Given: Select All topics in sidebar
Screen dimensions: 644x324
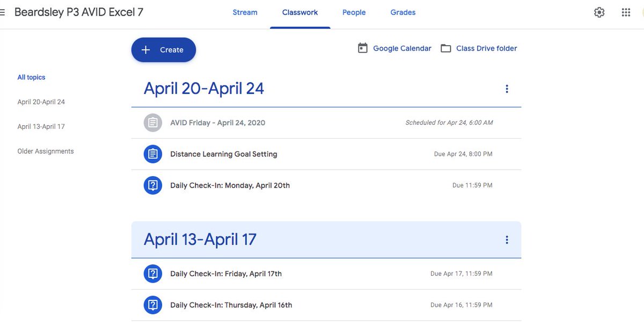Looking at the screenshot, I should [x=31, y=77].
